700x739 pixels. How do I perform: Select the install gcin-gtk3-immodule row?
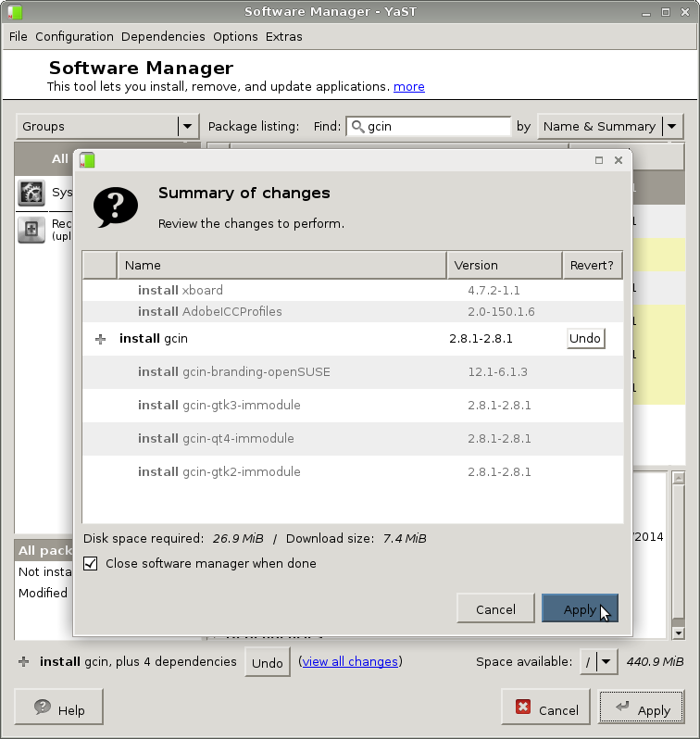353,406
